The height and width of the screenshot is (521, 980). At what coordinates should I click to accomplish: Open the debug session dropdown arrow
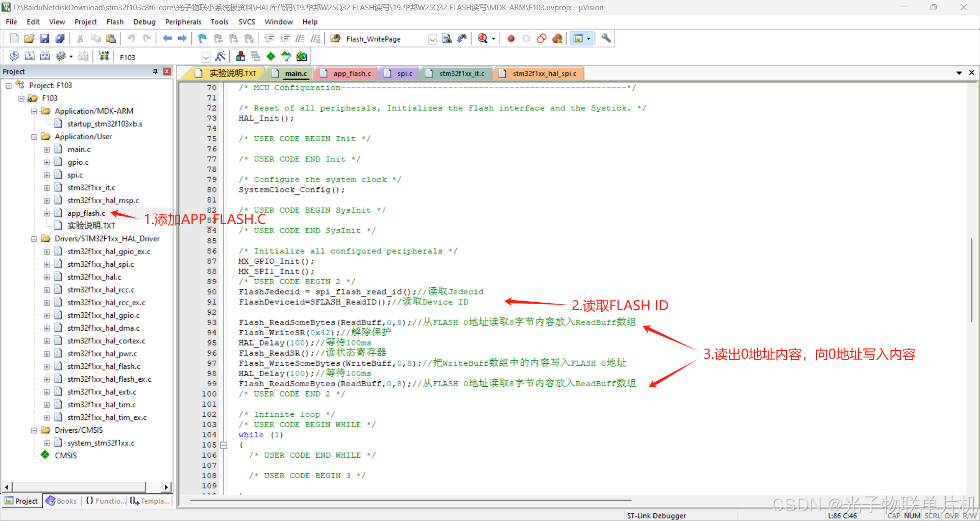[494, 39]
